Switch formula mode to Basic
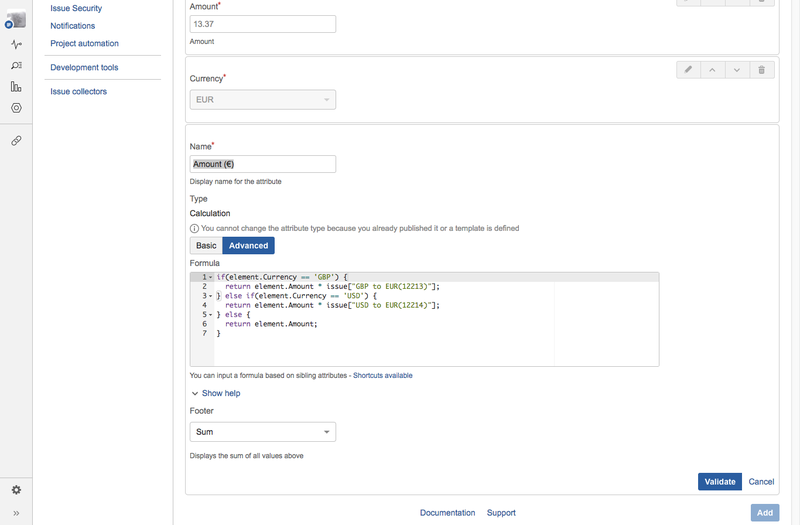The height and width of the screenshot is (525, 800). pos(206,245)
